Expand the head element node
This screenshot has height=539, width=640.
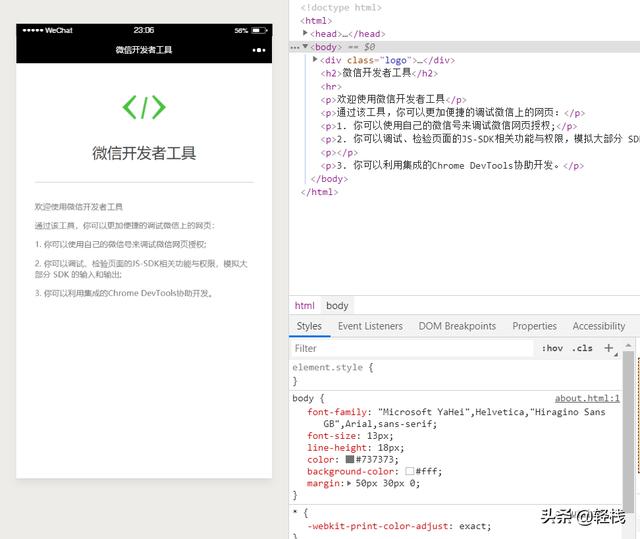coord(305,34)
